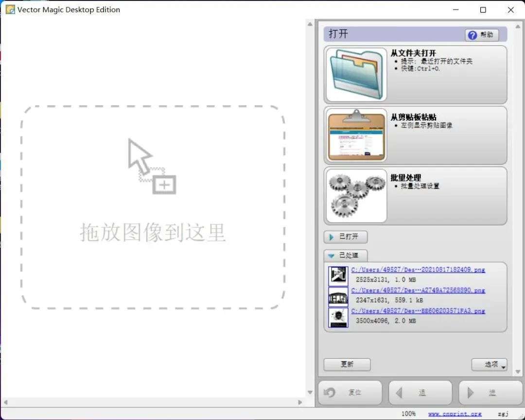Click the 提示: 最近打开的文件夹 hint text
The height and width of the screenshot is (420, 525).
point(437,61)
